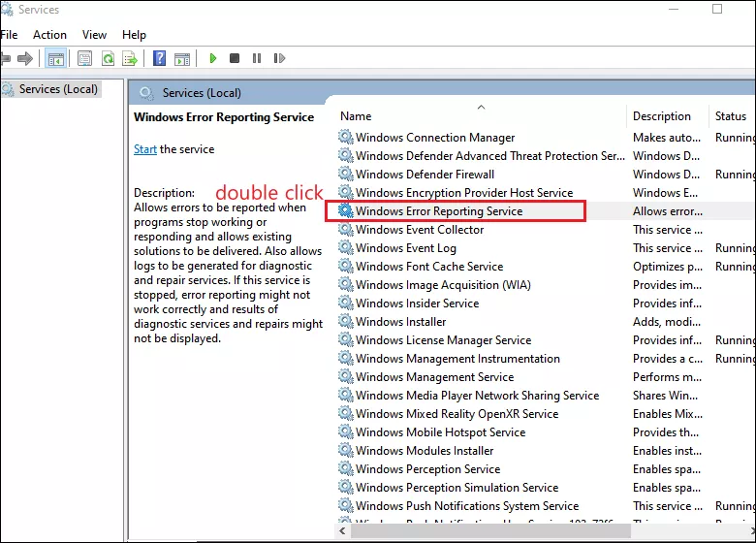This screenshot has height=543, width=756.
Task: Click the gear icon of Windows Perception Service
Action: click(345, 468)
